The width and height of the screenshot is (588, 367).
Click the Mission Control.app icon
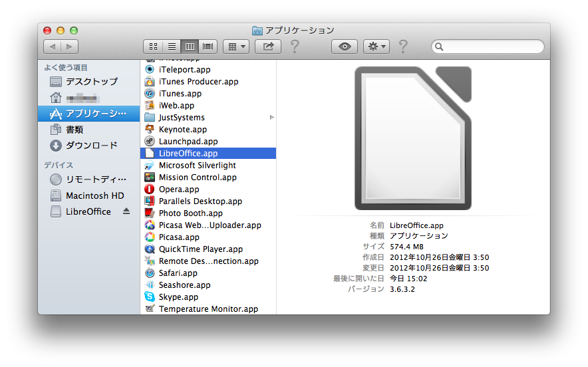click(150, 178)
